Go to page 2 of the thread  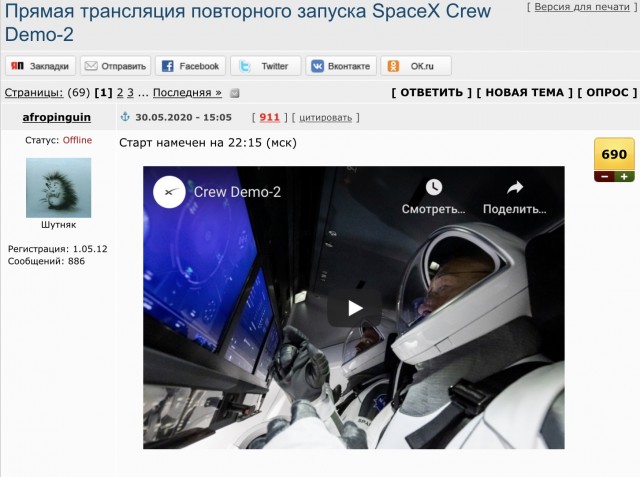pos(120,93)
